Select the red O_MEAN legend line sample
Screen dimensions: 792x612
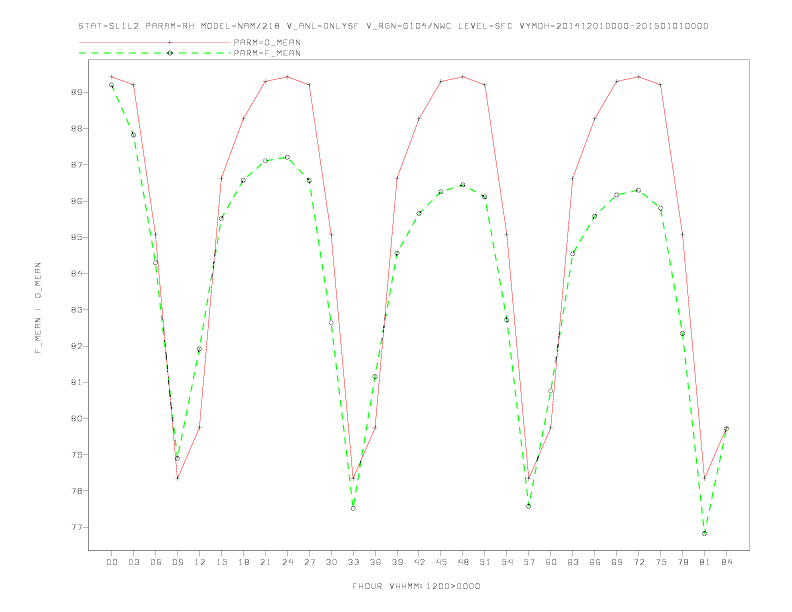155,42
